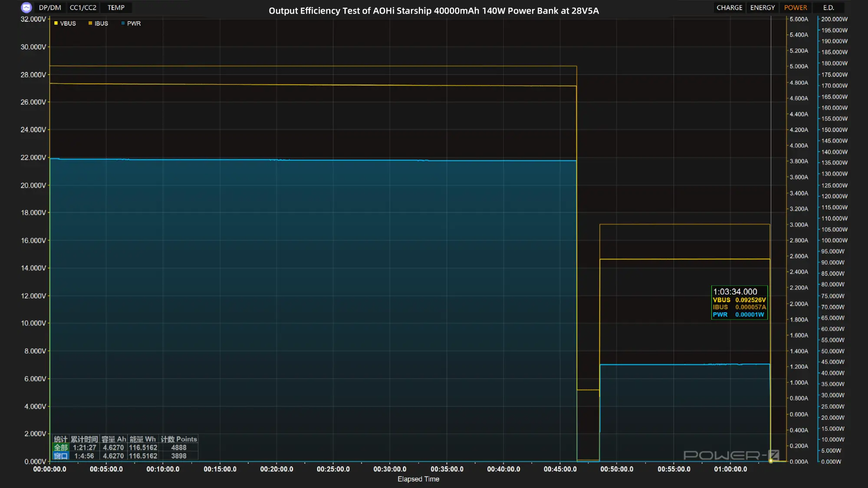The width and height of the screenshot is (868, 488).
Task: Toggle the VBUS legend series
Action: [65, 23]
